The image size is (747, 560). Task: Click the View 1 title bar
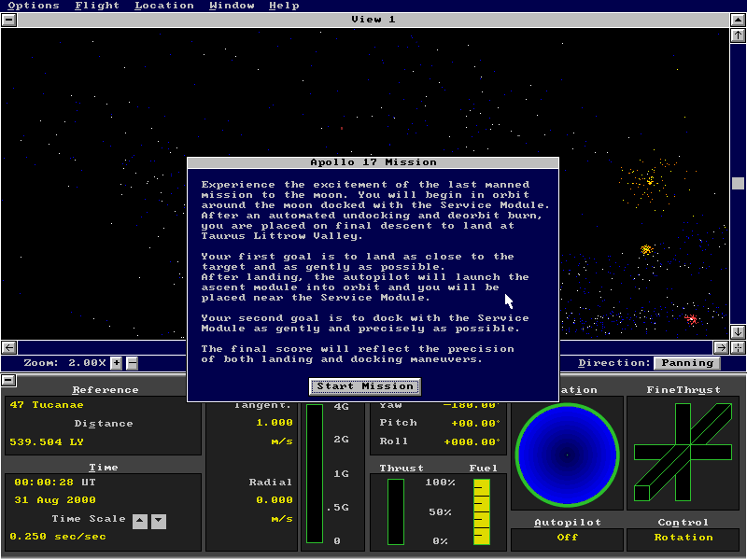373,20
